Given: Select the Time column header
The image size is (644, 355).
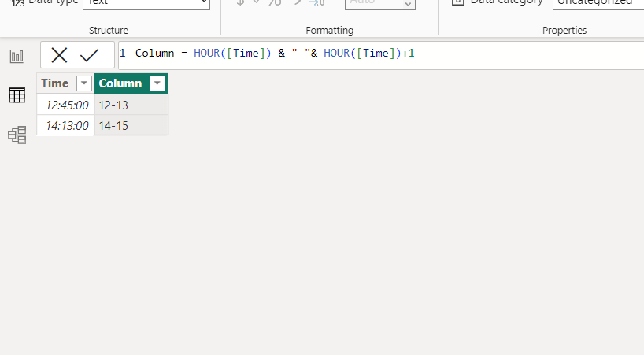Looking at the screenshot, I should tap(54, 83).
